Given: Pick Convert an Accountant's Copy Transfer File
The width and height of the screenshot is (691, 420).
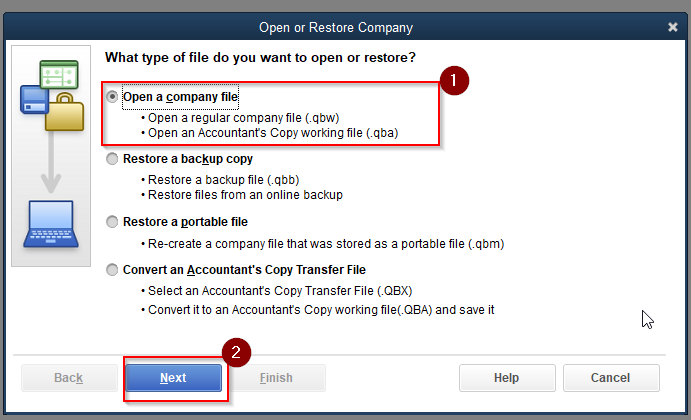Looking at the screenshot, I should (x=112, y=269).
